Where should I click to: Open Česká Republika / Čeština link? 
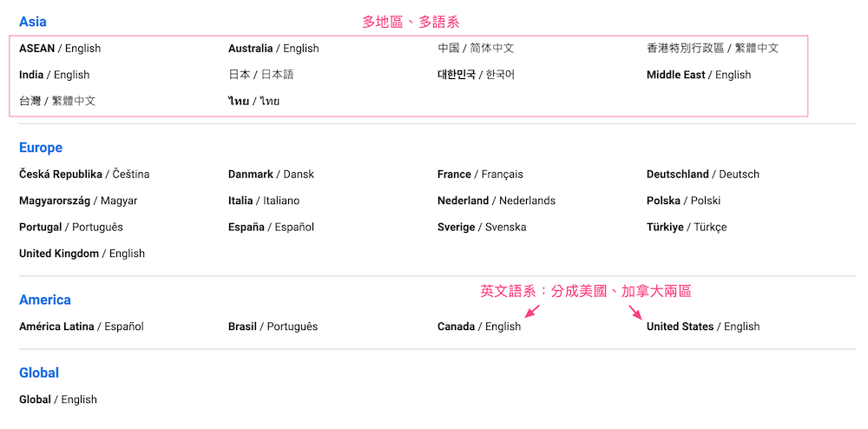point(84,175)
